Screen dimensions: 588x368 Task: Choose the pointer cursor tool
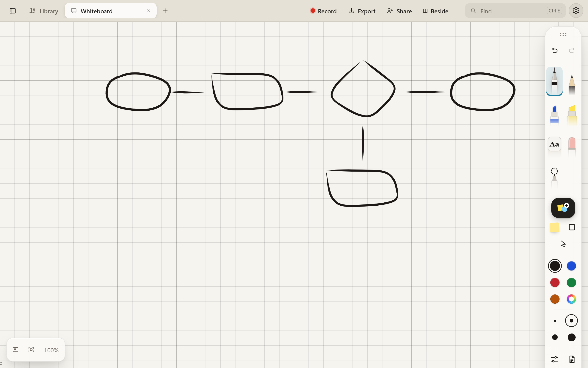pos(563,244)
